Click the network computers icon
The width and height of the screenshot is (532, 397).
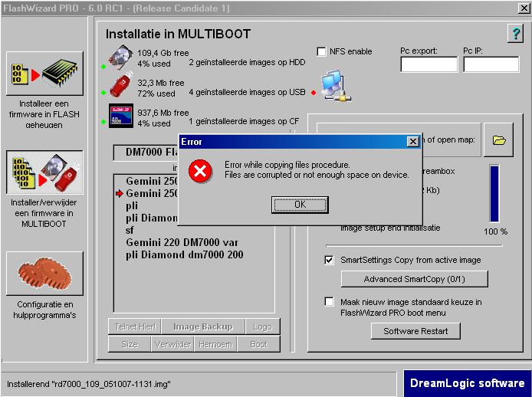click(336, 86)
